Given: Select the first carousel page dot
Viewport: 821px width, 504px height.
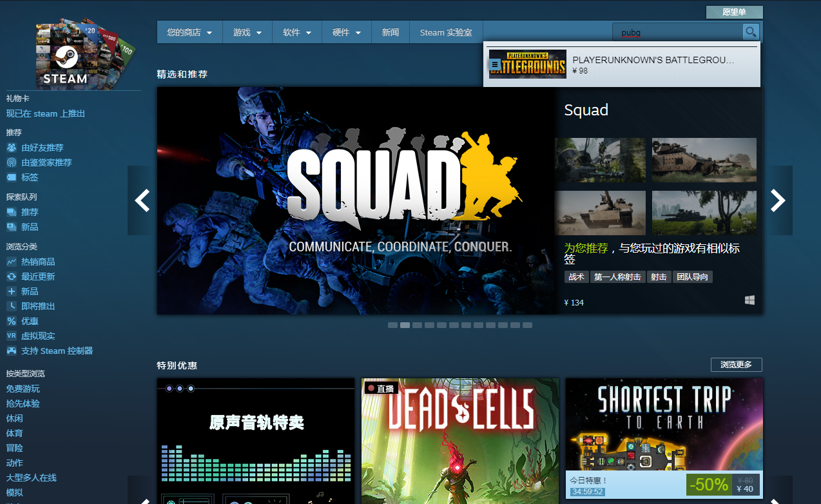Looking at the screenshot, I should tap(392, 325).
